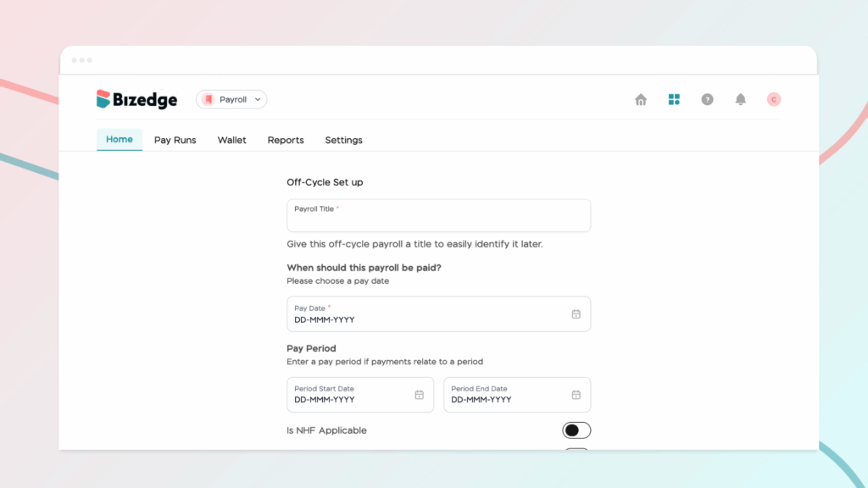This screenshot has height=488, width=868.
Task: Click the Bizedge logo
Action: coord(136,100)
